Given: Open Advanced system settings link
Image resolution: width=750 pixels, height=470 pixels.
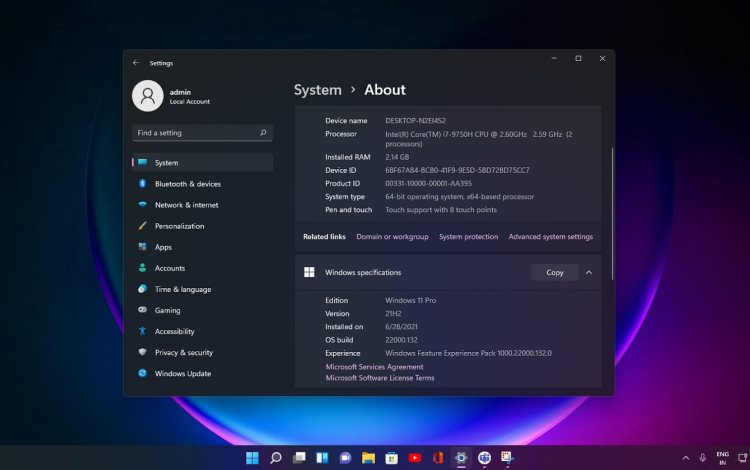Looking at the screenshot, I should pos(550,237).
